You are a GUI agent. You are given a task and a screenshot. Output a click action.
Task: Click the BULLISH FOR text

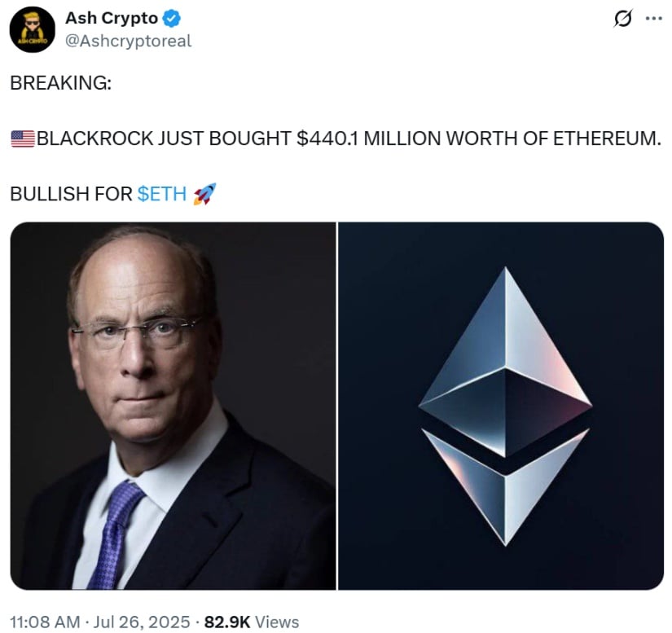[71, 194]
